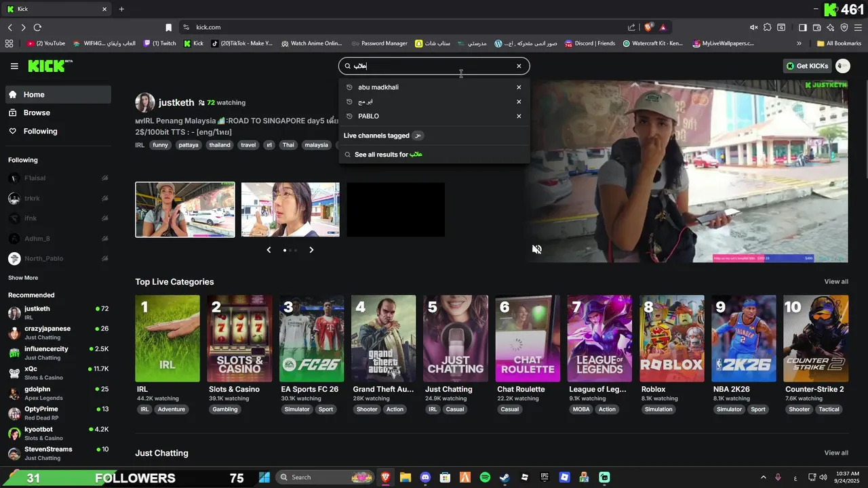Image resolution: width=868 pixels, height=488 pixels.
Task: Open YouTube bookmark in bookmarks bar
Action: click(x=46, y=43)
